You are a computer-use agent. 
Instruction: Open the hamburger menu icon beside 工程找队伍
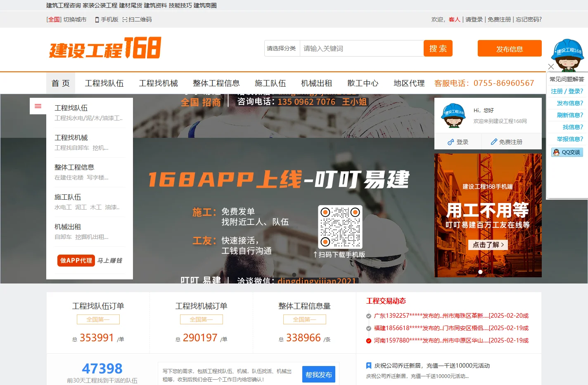point(38,106)
